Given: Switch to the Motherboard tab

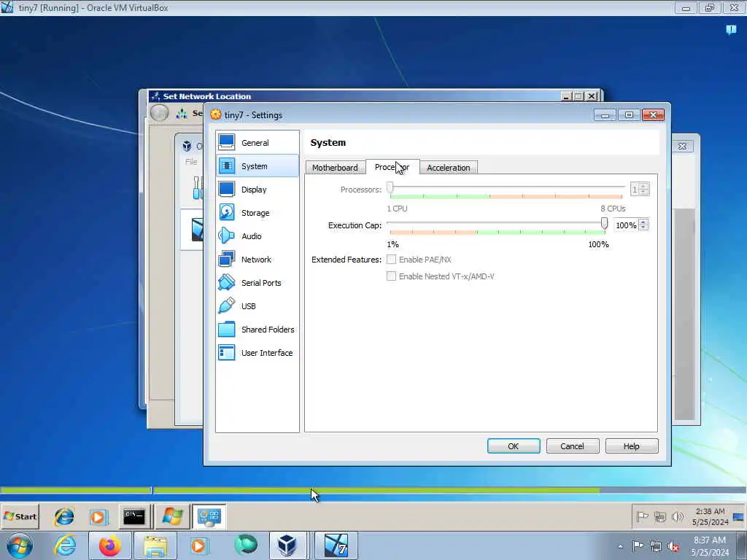Looking at the screenshot, I should tap(335, 168).
